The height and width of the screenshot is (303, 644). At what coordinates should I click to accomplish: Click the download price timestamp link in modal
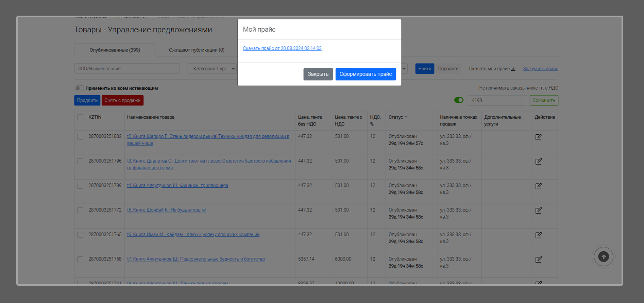click(282, 48)
